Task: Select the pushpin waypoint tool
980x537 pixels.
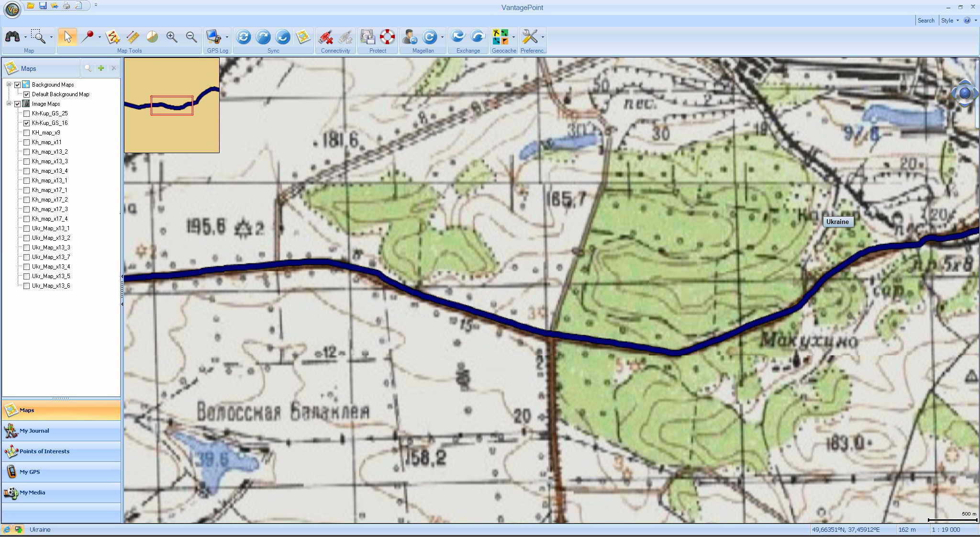Action: [x=88, y=37]
